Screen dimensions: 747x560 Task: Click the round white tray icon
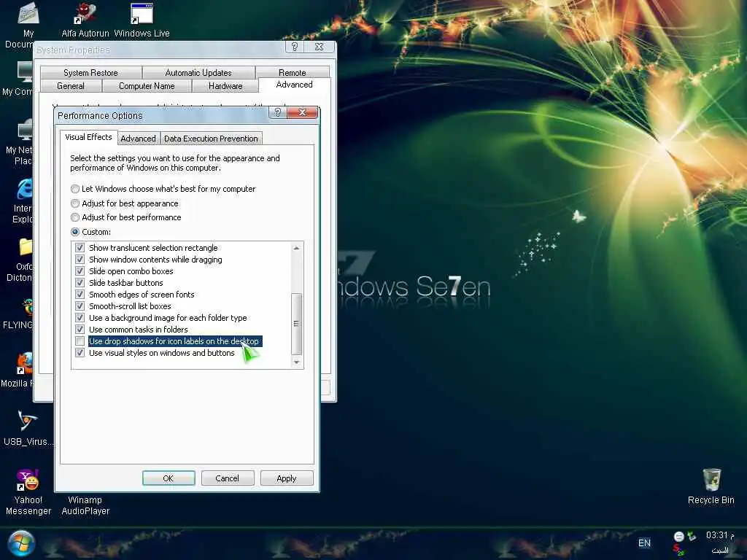[x=679, y=537]
